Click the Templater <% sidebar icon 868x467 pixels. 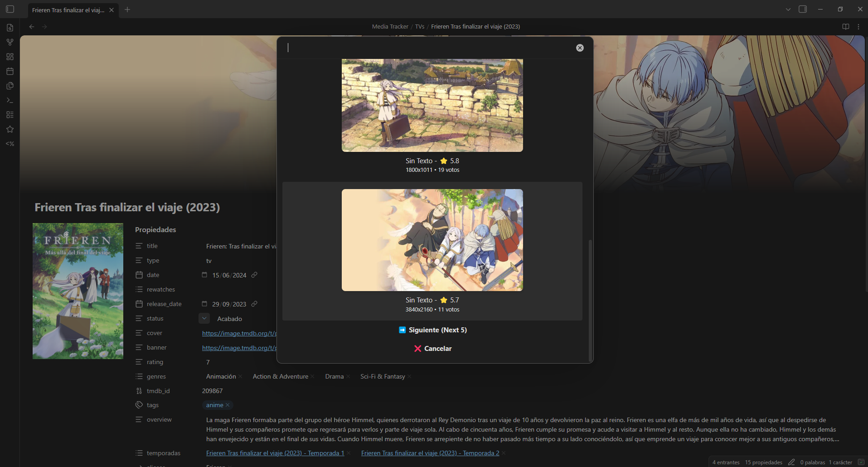10,144
